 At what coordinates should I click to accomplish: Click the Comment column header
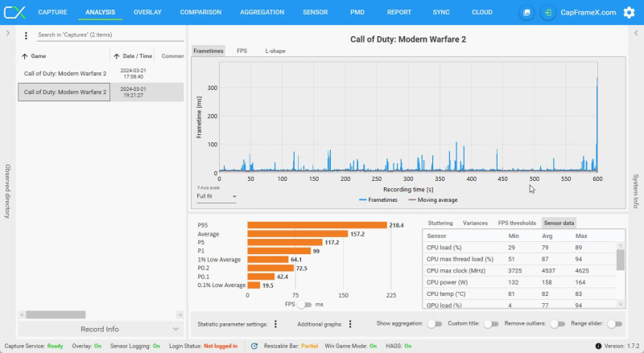pyautogui.click(x=172, y=56)
